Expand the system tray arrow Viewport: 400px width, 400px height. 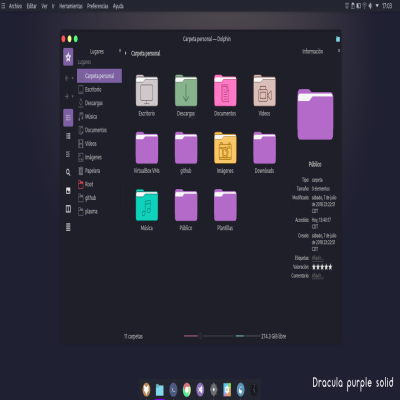377,6
